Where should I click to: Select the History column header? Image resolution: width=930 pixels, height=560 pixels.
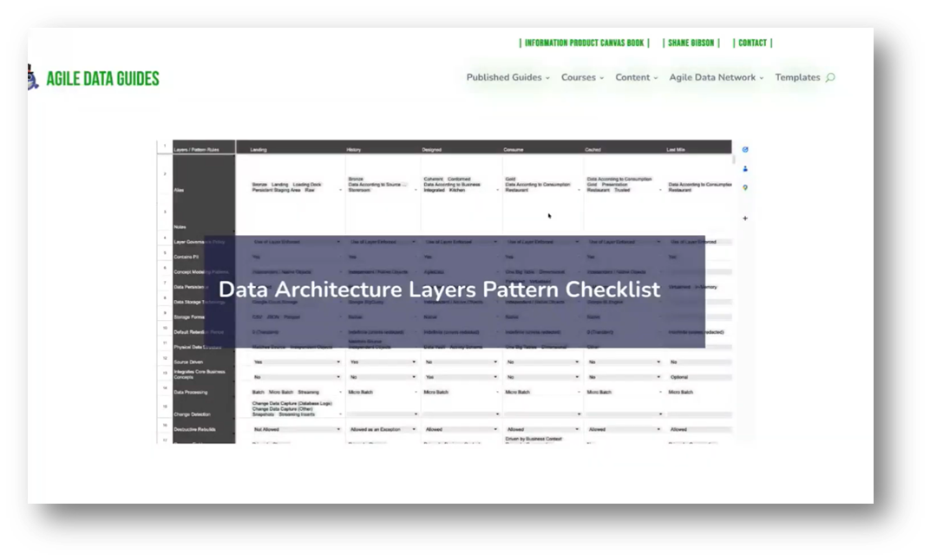point(353,150)
